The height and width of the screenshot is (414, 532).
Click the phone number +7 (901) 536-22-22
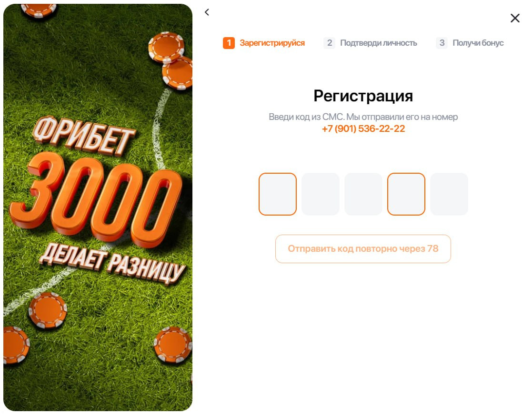363,129
